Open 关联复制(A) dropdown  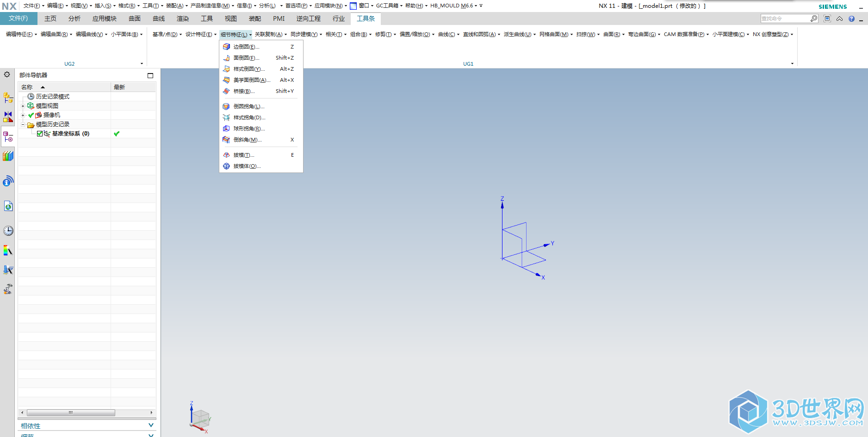point(271,34)
